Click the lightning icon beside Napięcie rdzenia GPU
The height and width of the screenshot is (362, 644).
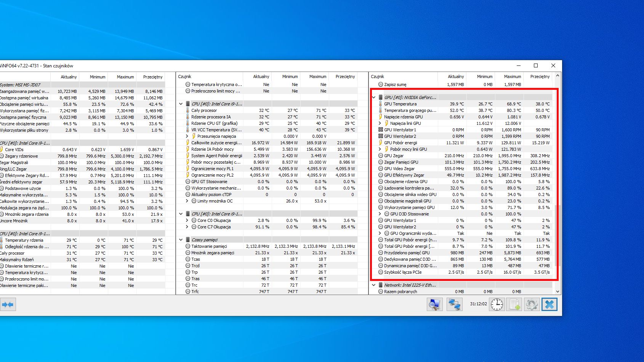pyautogui.click(x=380, y=117)
